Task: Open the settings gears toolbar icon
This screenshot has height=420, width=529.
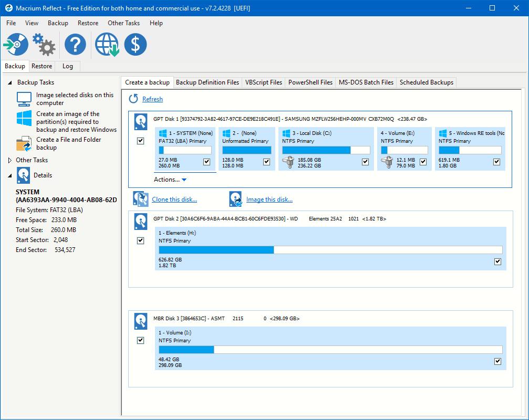Action: [44, 44]
